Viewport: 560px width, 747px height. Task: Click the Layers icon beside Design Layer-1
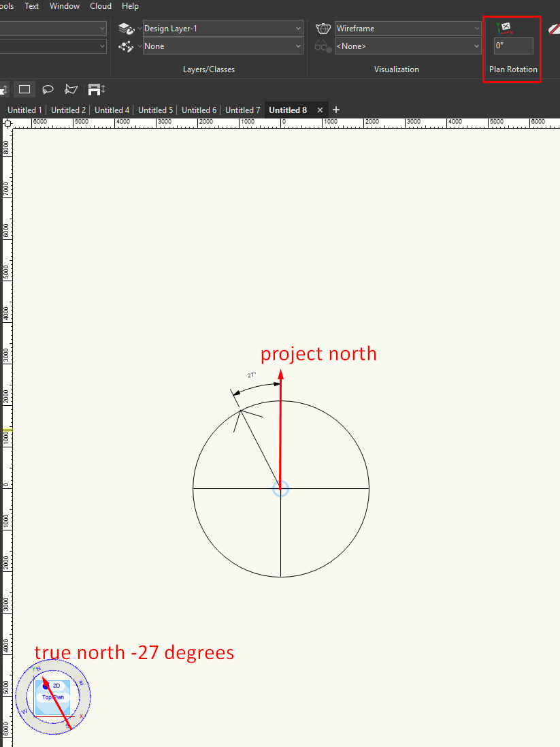[125, 29]
